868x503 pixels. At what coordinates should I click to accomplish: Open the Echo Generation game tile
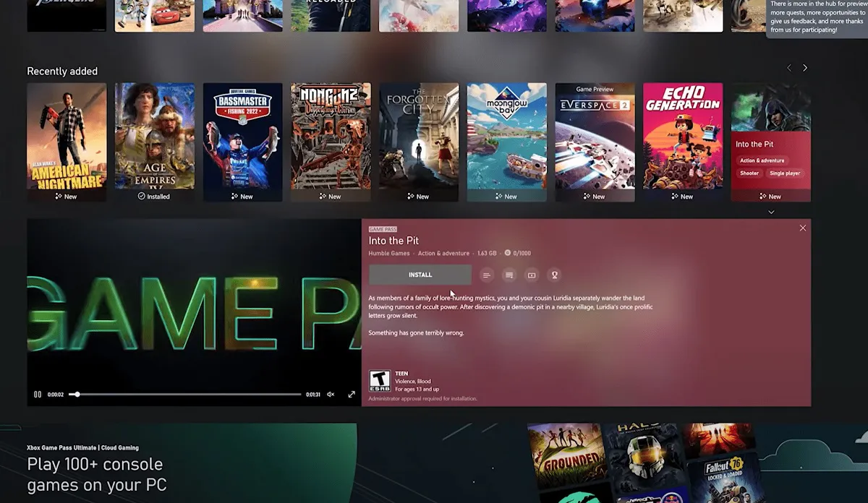pos(683,142)
